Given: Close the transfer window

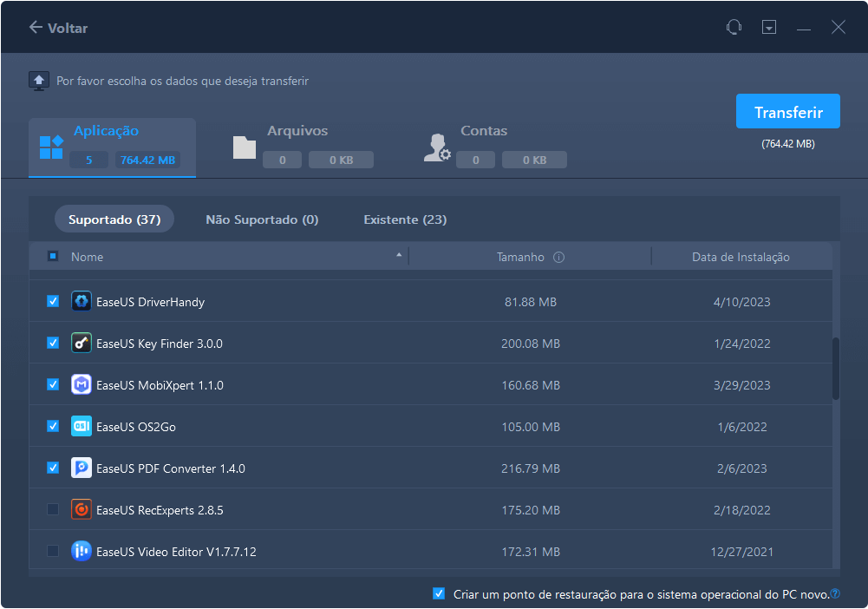Looking at the screenshot, I should coord(839,27).
